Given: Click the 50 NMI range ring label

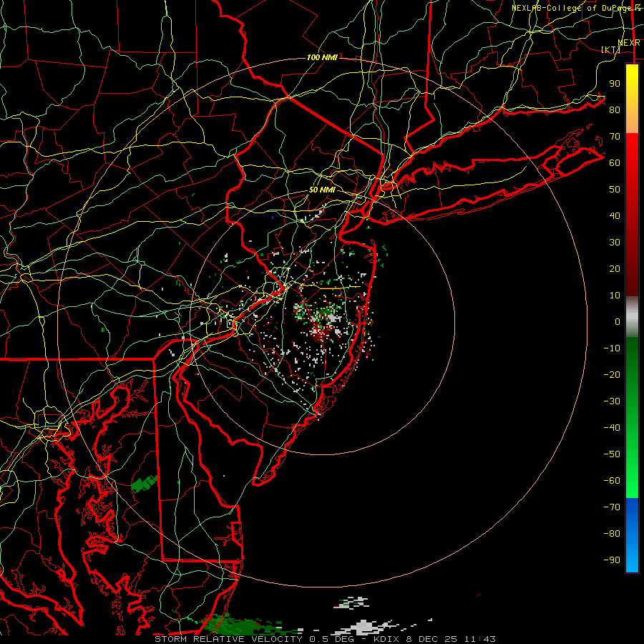Looking at the screenshot, I should [322, 190].
